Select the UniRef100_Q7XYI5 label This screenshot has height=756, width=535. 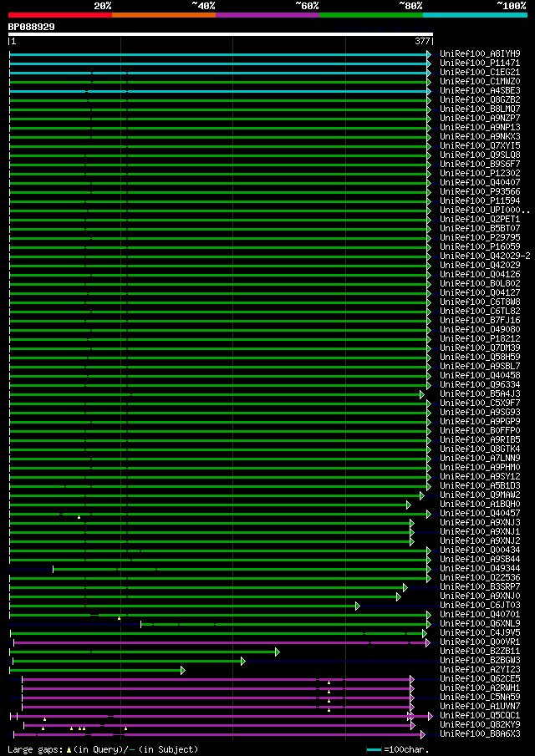[x=480, y=145]
